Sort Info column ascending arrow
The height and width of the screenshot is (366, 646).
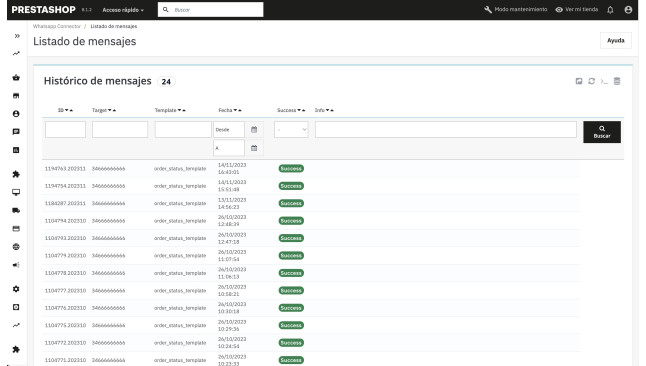tap(332, 110)
